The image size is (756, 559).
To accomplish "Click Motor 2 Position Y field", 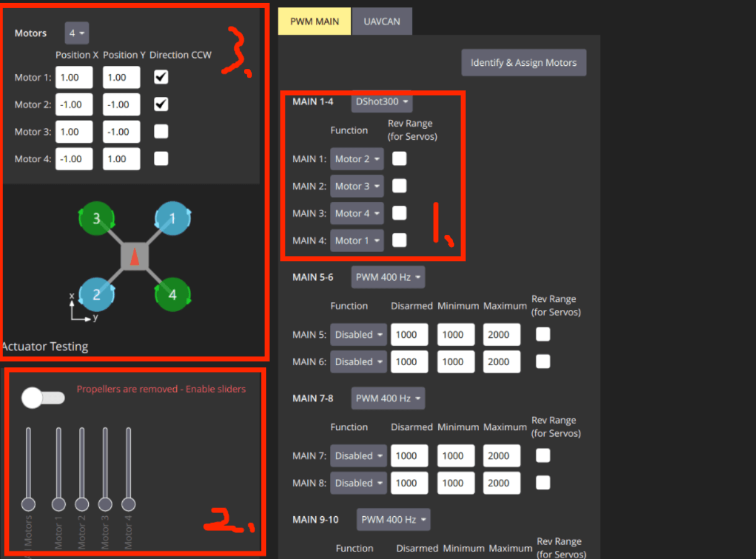I will 121,104.
